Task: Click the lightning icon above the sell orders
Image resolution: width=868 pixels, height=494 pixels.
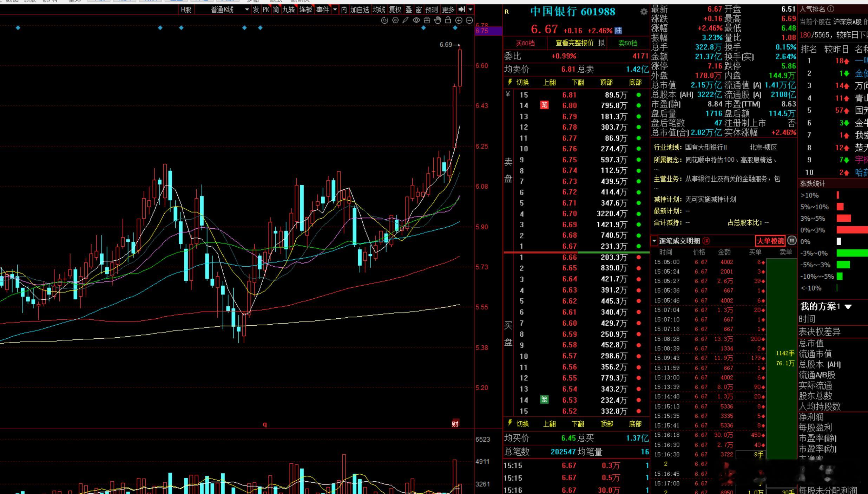Action: pyautogui.click(x=510, y=82)
